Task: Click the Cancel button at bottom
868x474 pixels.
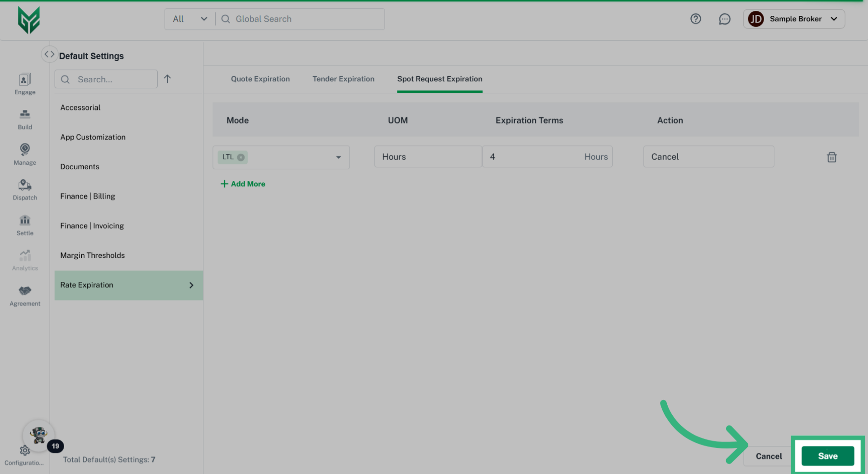Action: pos(769,456)
